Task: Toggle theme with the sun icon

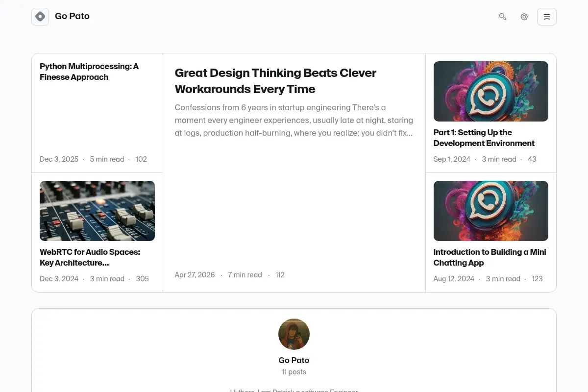Action: pyautogui.click(x=524, y=17)
